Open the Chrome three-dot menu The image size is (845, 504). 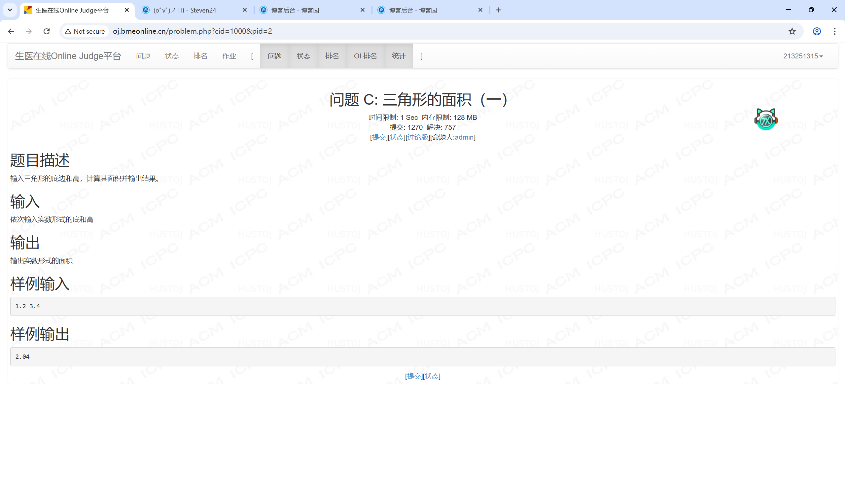[x=835, y=31]
